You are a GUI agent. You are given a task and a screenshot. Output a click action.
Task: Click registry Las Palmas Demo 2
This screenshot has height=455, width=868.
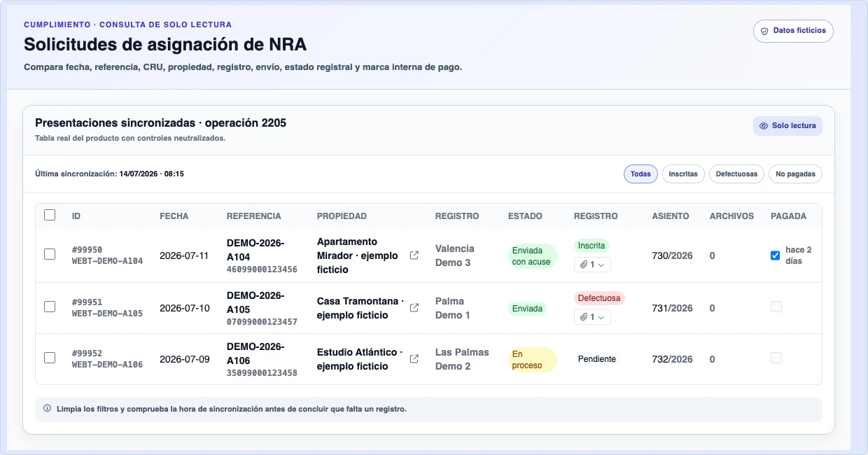tap(462, 359)
